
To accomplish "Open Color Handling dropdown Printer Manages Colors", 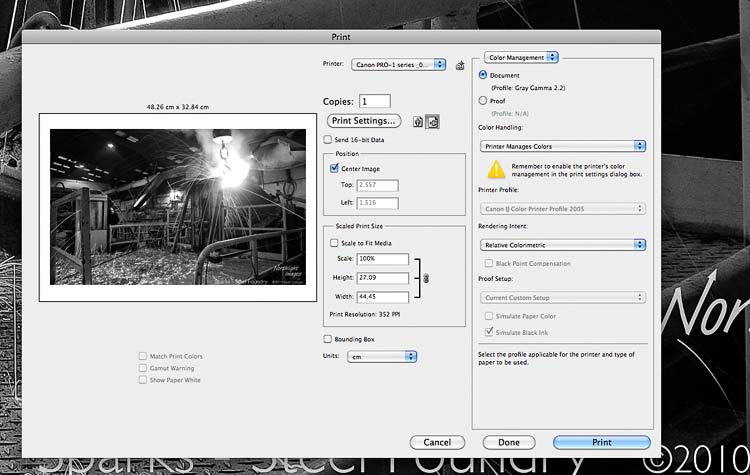I will [x=562, y=146].
